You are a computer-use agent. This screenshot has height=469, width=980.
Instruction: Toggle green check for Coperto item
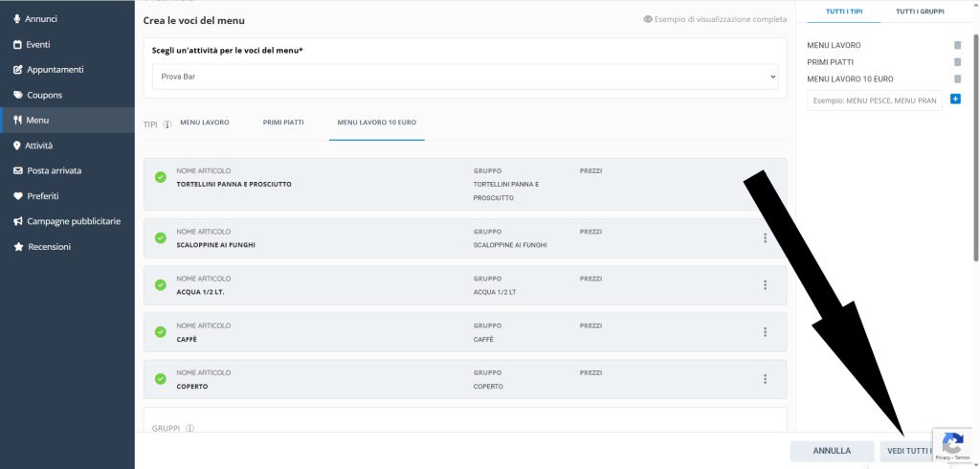(x=160, y=379)
